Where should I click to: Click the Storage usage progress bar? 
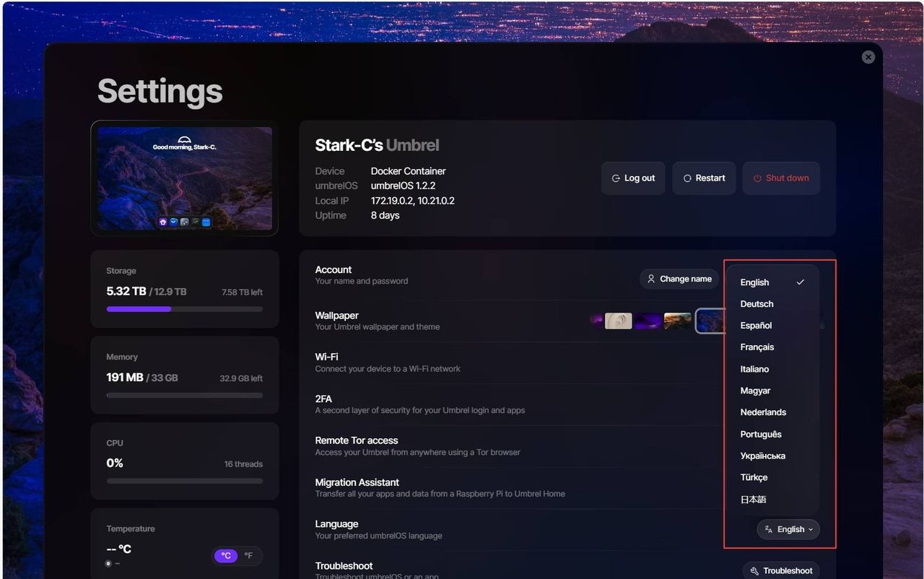(185, 309)
